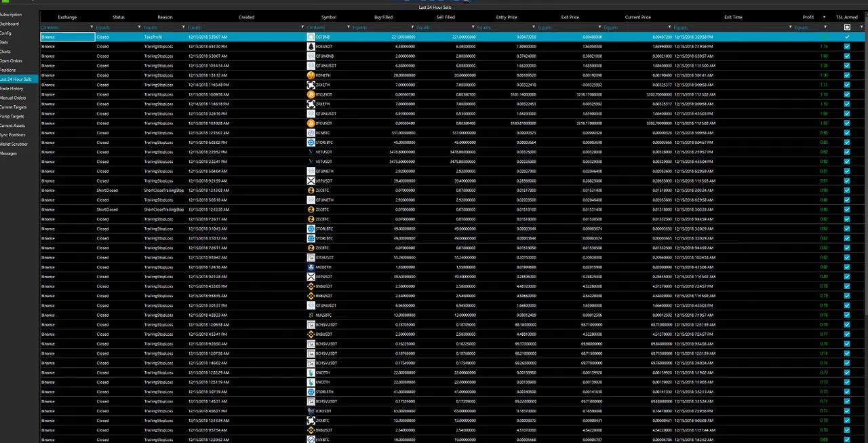Open the Status column filter dropdown arrow
The height and width of the screenshot is (443, 868).
click(138, 27)
